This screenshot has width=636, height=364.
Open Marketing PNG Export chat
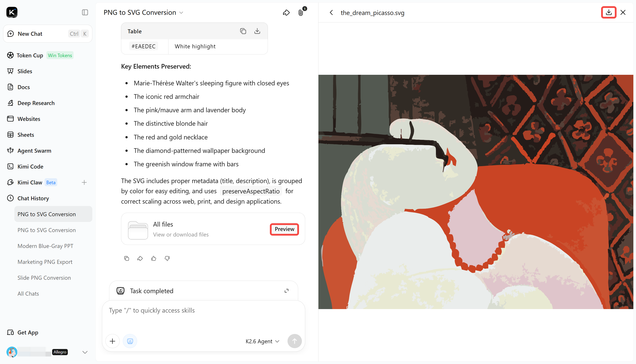pos(45,262)
